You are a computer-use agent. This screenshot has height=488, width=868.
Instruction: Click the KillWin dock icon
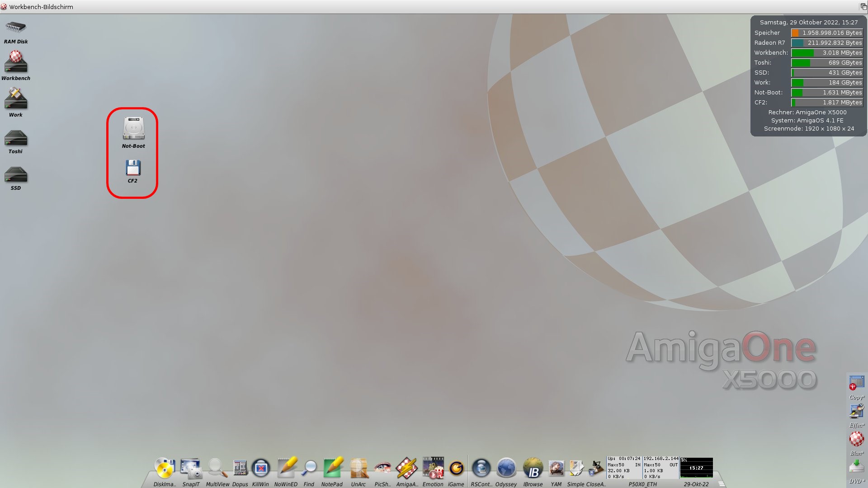(260, 468)
